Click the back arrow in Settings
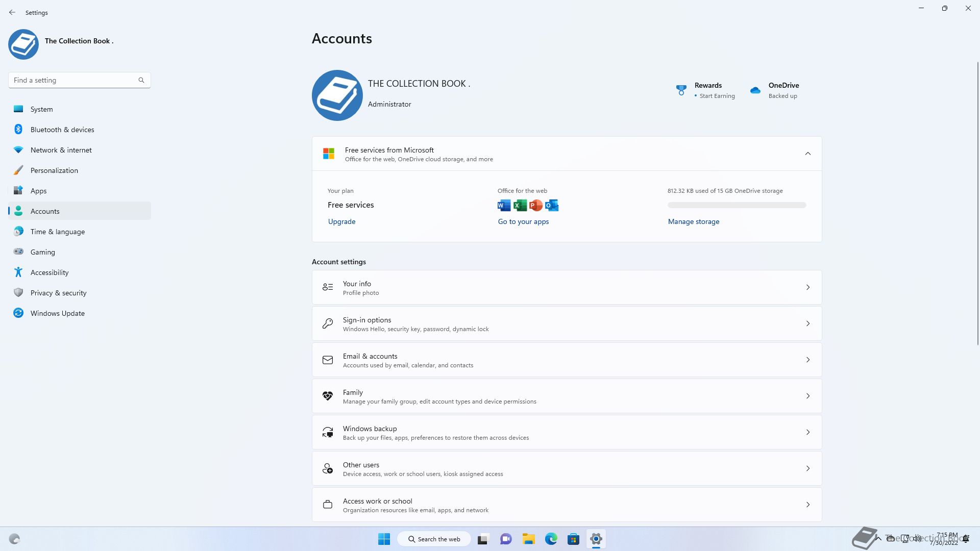 tap(12, 12)
